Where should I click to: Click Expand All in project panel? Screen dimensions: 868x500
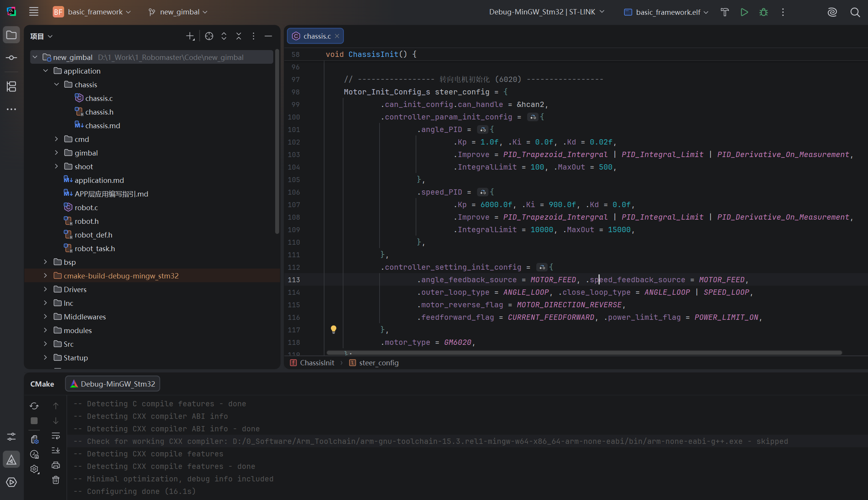[x=224, y=36]
